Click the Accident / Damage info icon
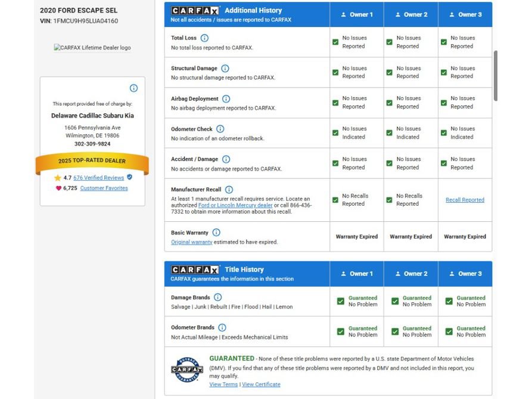The width and height of the screenshot is (532, 399). (x=226, y=159)
